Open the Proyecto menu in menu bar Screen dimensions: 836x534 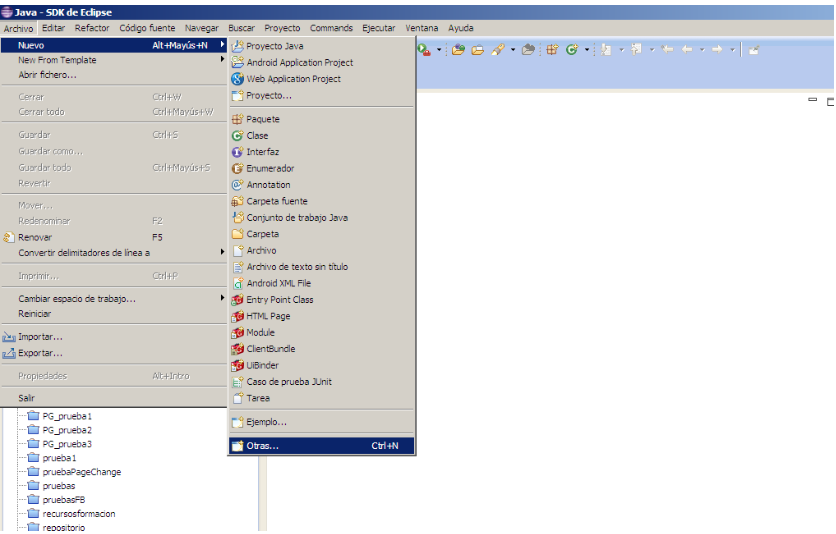tap(282, 28)
